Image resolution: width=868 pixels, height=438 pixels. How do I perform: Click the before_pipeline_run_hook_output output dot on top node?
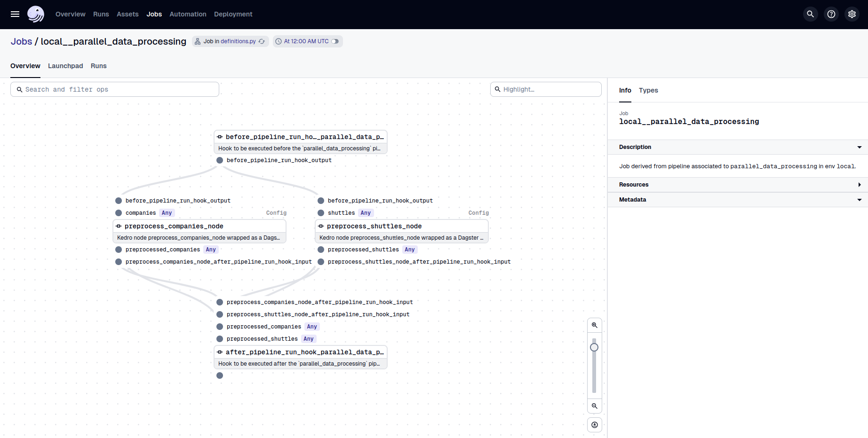220,160
